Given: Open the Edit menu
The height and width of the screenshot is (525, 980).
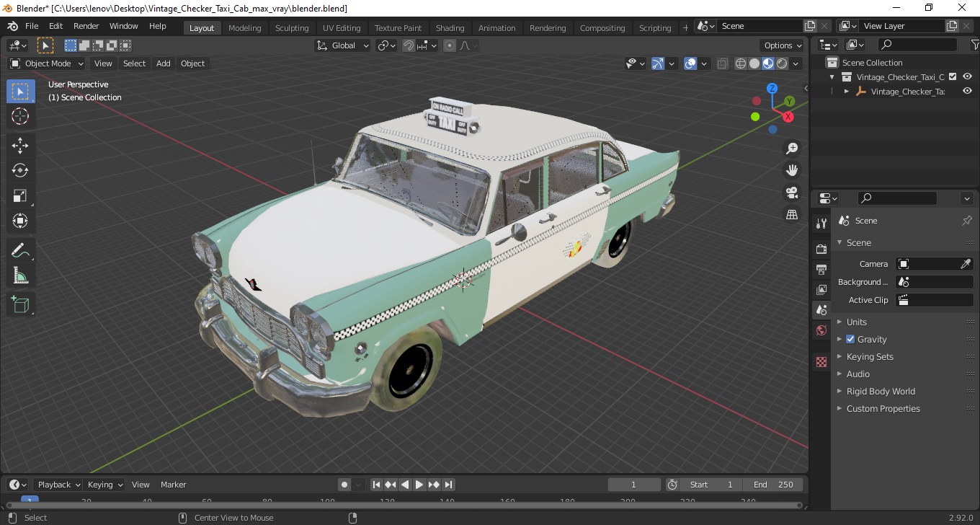Looking at the screenshot, I should [x=55, y=26].
